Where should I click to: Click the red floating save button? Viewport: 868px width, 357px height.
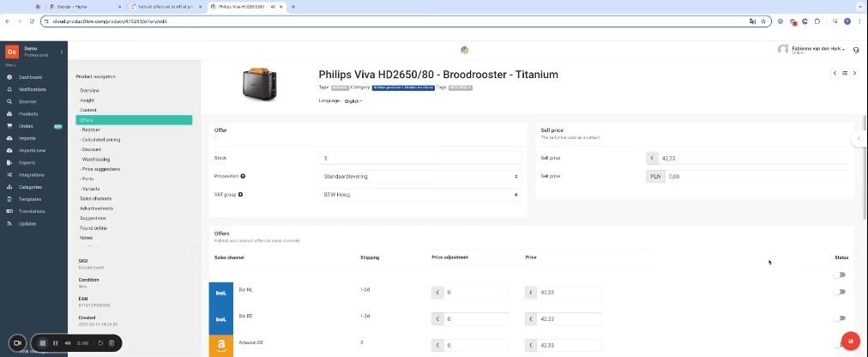click(x=849, y=341)
